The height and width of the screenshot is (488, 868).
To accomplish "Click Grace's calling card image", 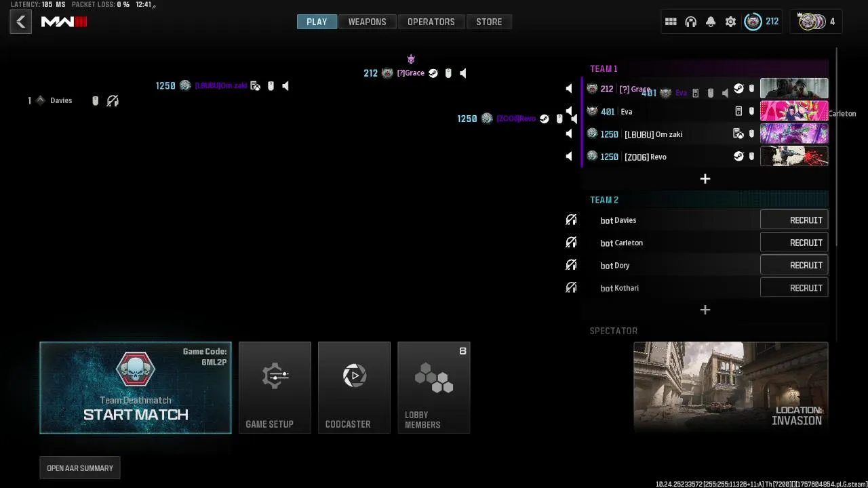I will pos(794,89).
